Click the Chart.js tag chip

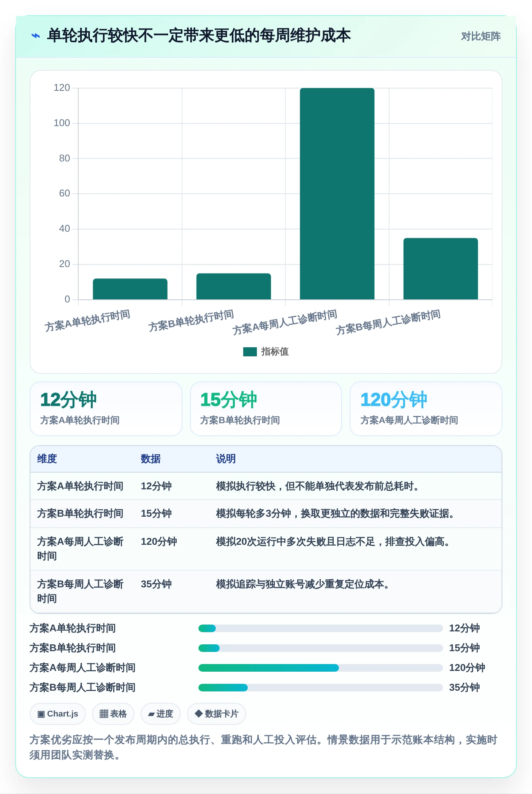[x=58, y=714]
